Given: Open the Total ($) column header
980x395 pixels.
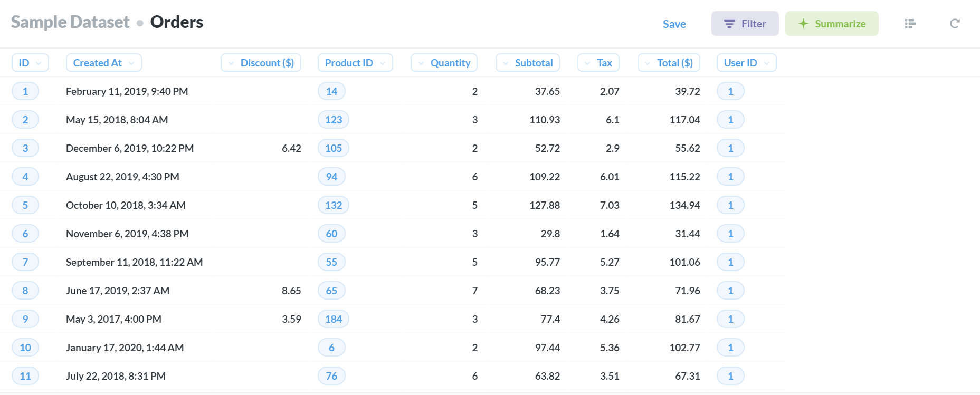Looking at the screenshot, I should click(669, 63).
